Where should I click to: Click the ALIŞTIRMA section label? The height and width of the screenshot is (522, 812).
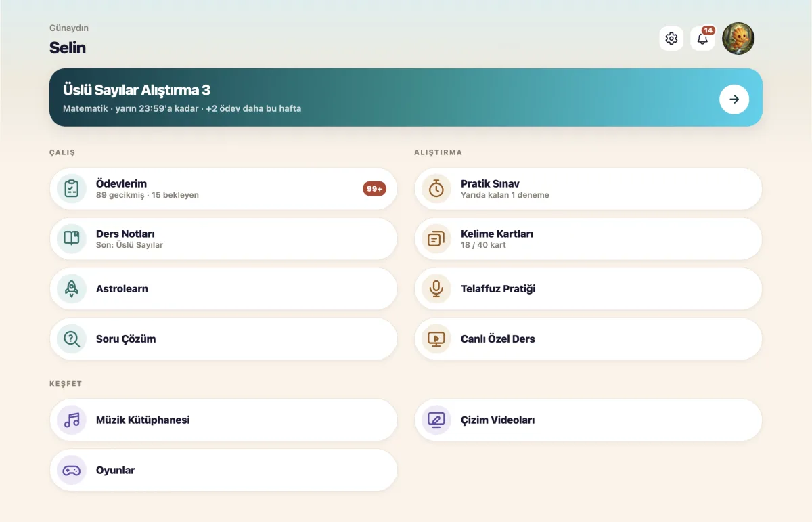pos(438,153)
